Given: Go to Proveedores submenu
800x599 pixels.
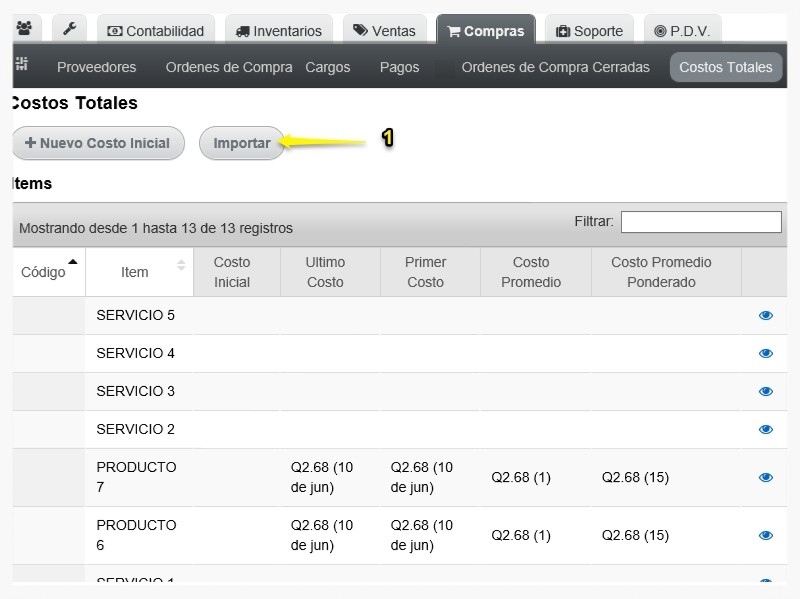Looking at the screenshot, I should [x=96, y=67].
